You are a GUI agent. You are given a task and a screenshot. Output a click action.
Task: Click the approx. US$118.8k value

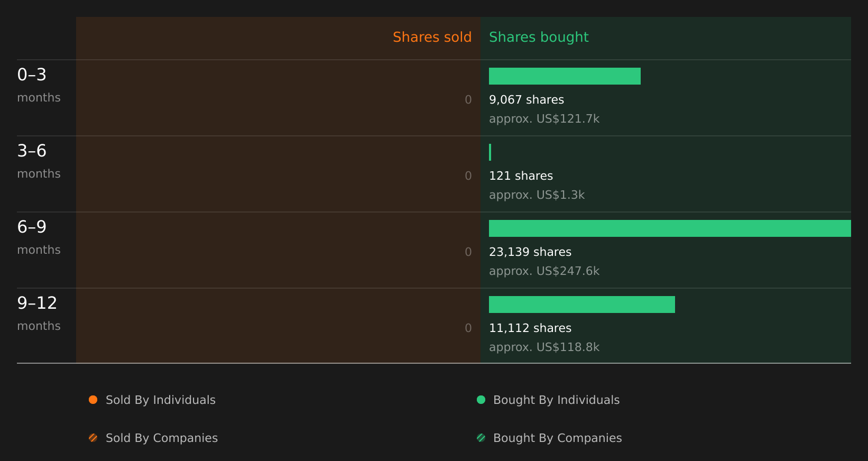point(544,347)
